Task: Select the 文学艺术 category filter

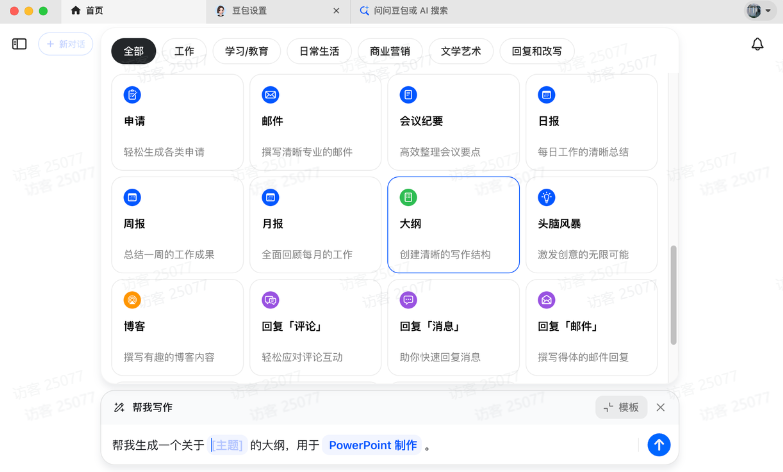Action: click(x=461, y=51)
